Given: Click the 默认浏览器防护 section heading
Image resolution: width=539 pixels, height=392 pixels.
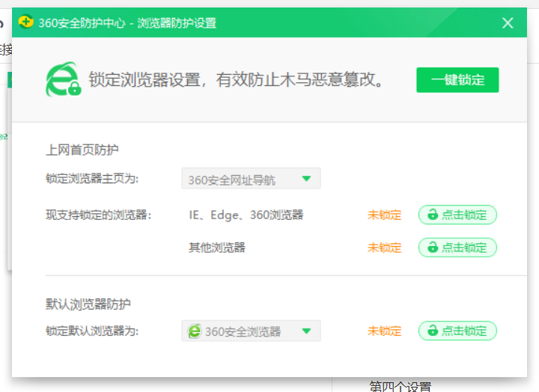Looking at the screenshot, I should (88, 304).
